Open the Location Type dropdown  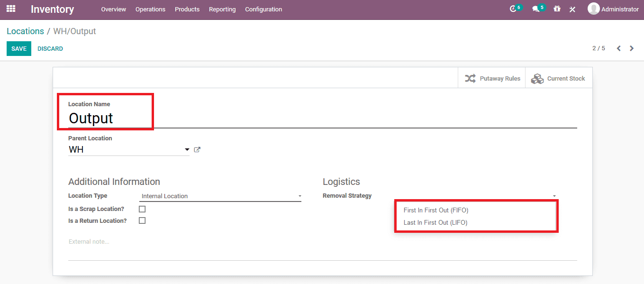221,196
